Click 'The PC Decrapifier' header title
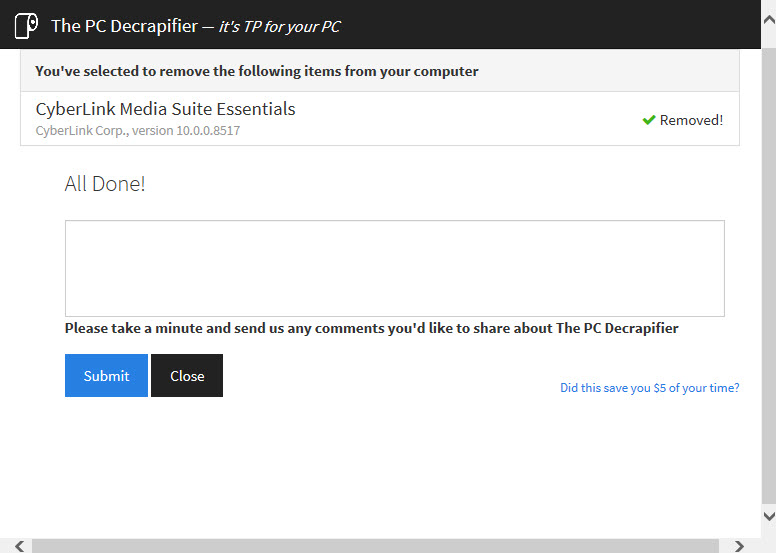 [125, 26]
